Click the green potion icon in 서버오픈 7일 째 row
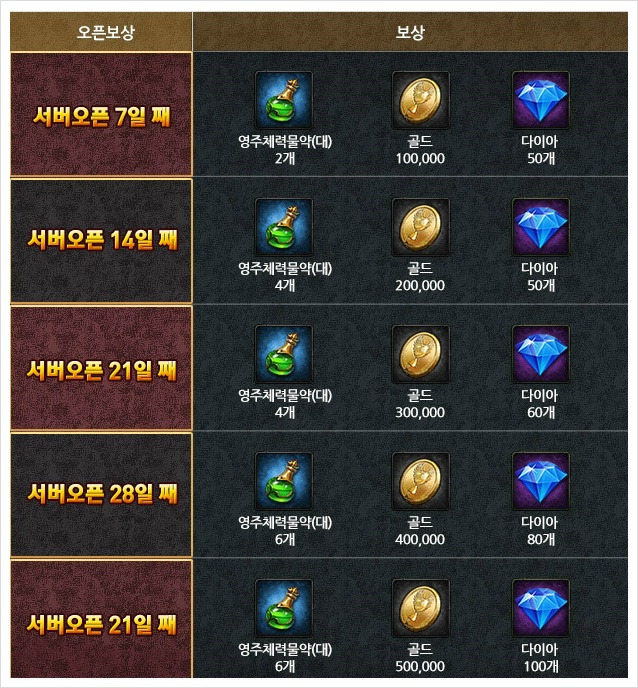The image size is (638, 688). 284,100
